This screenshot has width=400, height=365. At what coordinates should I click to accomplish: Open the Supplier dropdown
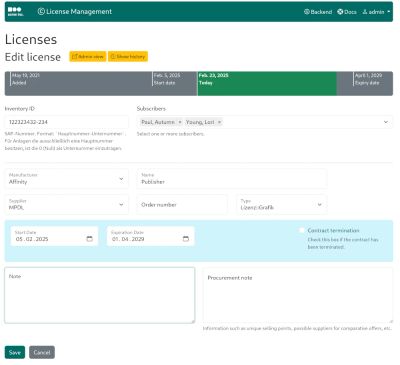point(66,204)
